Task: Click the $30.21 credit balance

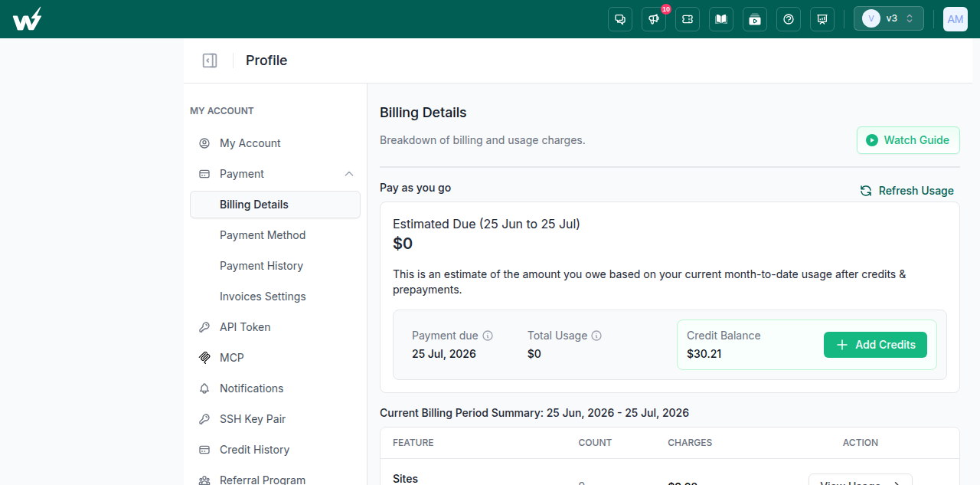Action: (704, 354)
